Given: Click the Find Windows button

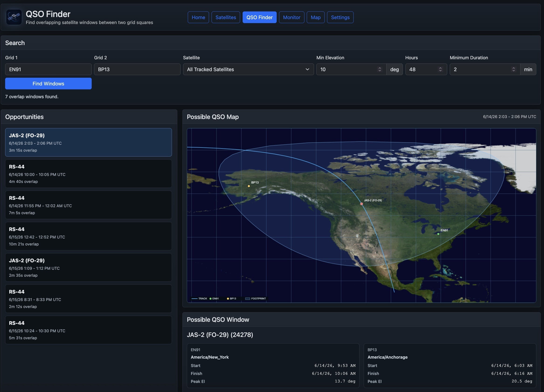Looking at the screenshot, I should 49,84.
